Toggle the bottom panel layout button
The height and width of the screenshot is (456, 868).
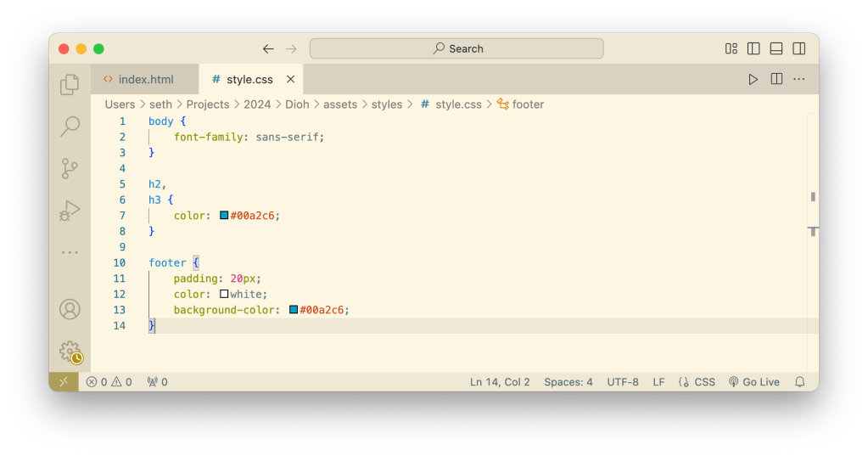[776, 48]
